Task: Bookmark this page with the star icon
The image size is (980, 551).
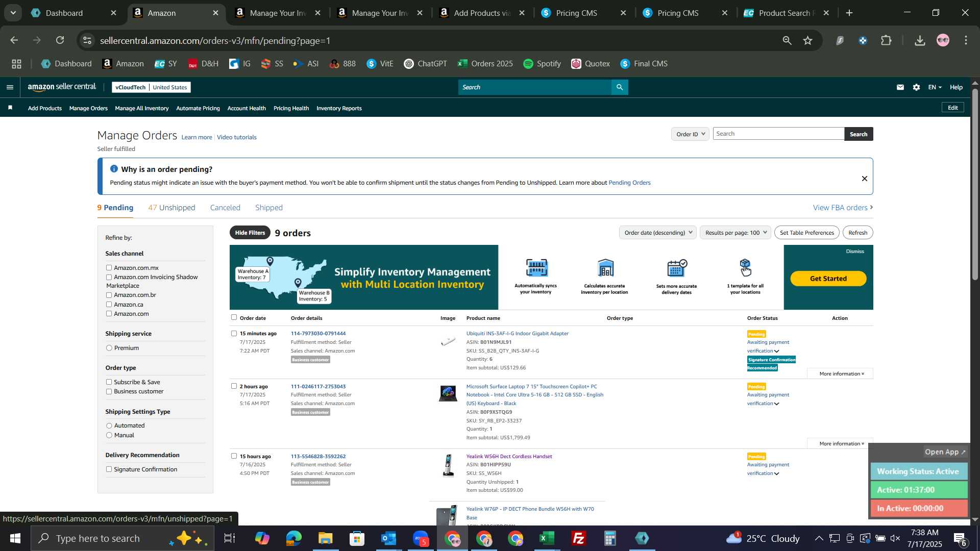Action: (807, 40)
